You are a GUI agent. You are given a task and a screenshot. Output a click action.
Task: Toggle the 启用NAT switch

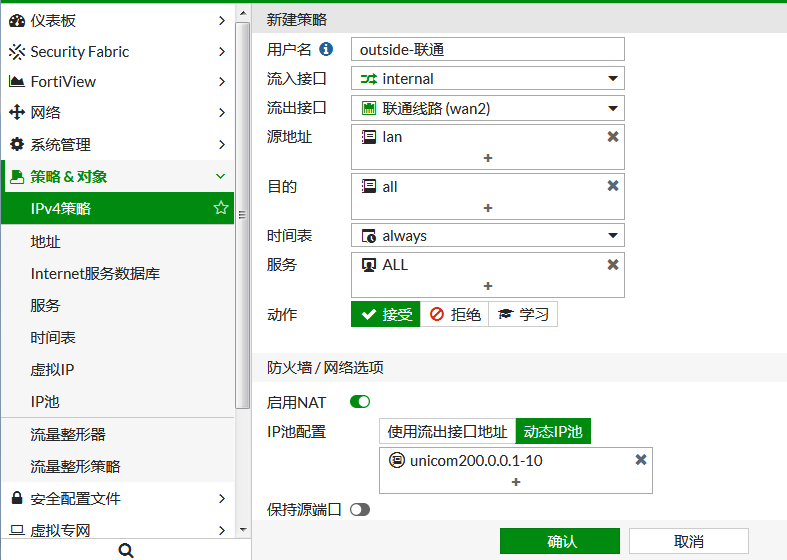359,402
